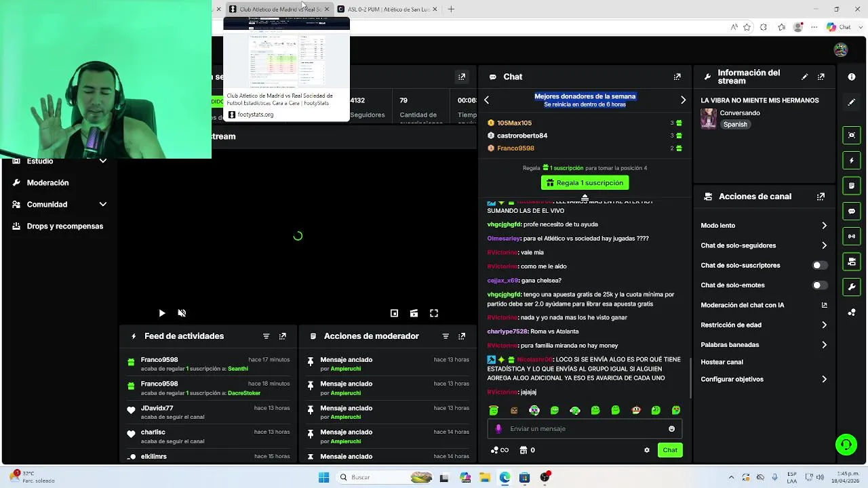Click the lightning bolt icon in right sidebar
This screenshot has height=488, width=868.
pos(852,161)
